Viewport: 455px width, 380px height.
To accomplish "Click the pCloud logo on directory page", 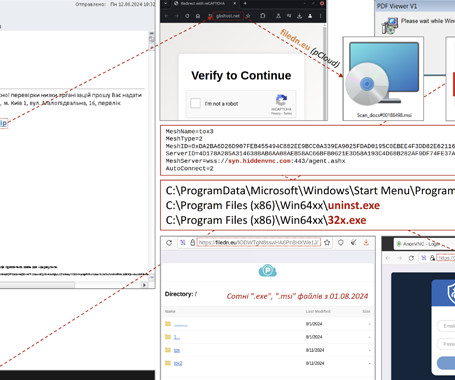I will 268,270.
